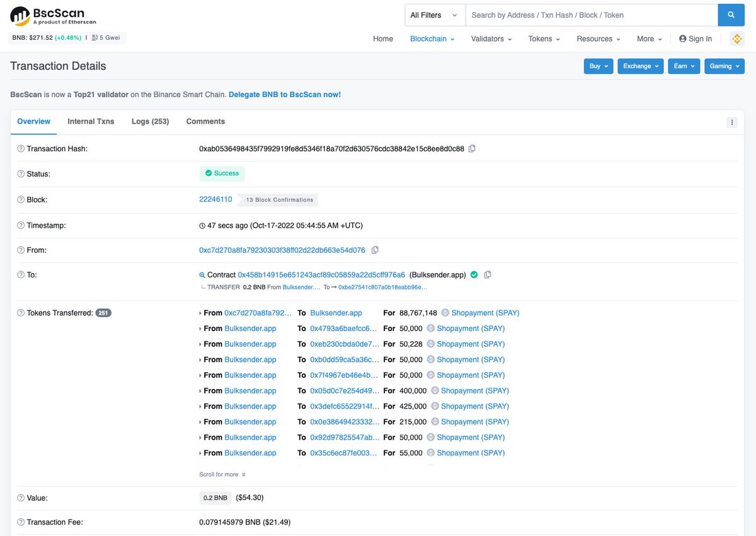Open Shopayment (SPAY) link for 425,000 row

pyautogui.click(x=475, y=407)
